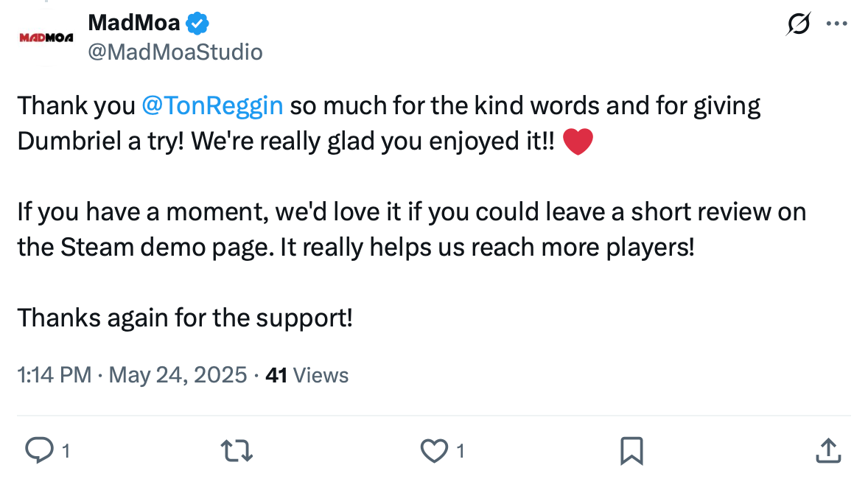Expand repost options for this tweet
The height and width of the screenshot is (479, 868).
[x=237, y=447]
